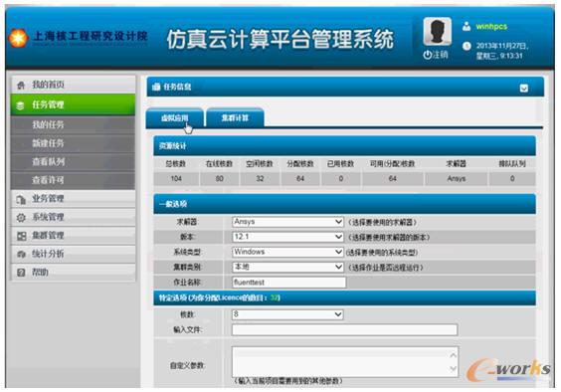Select the 虚拟应用 tab

[x=175, y=117]
